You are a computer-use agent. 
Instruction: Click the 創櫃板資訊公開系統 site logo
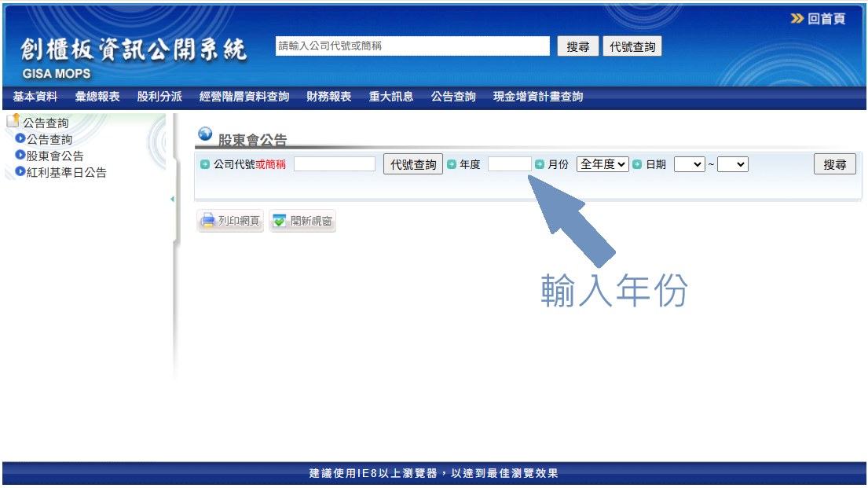pos(133,57)
